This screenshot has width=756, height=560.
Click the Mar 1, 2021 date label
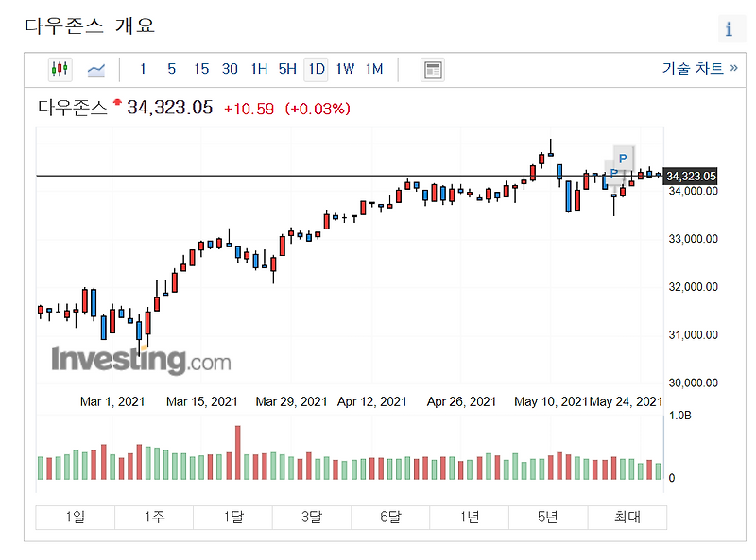click(112, 402)
